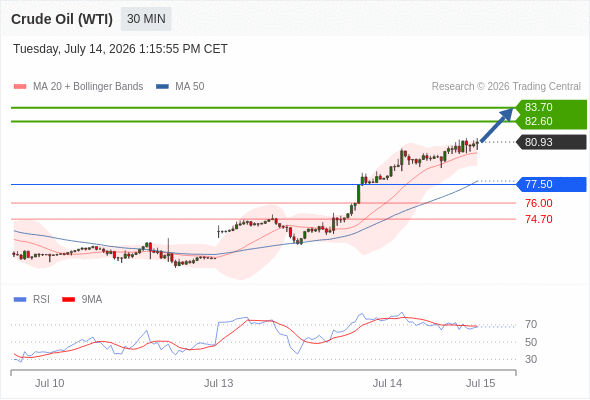Select the 82.60 green resistance label
Image resolution: width=590 pixels, height=400 pixels.
(x=538, y=121)
